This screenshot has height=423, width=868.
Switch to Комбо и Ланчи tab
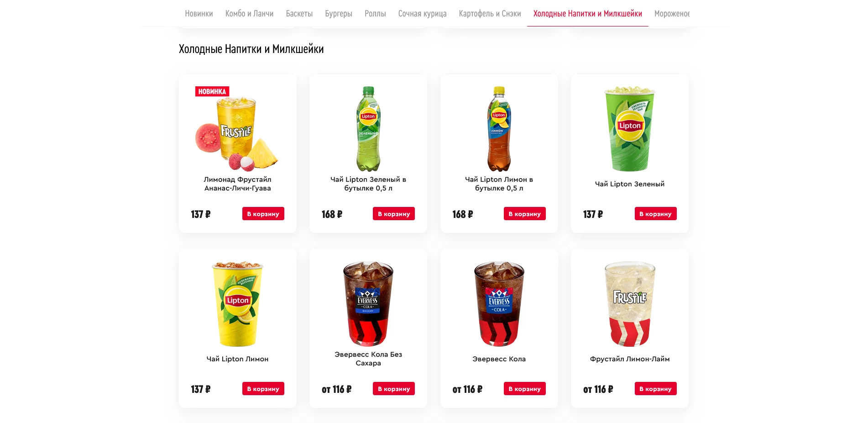pos(249,14)
